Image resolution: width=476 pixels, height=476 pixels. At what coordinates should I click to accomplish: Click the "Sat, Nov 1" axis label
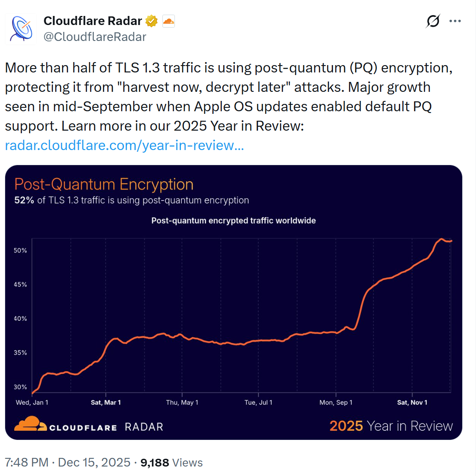(412, 403)
